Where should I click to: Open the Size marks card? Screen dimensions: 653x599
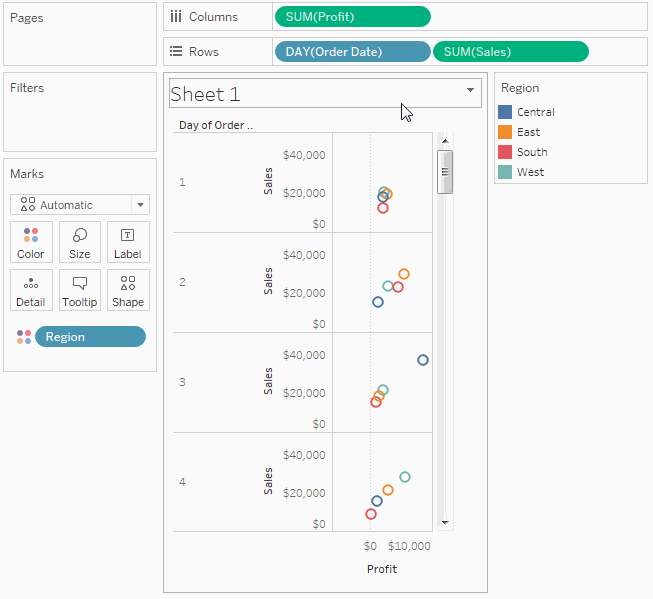(x=80, y=242)
